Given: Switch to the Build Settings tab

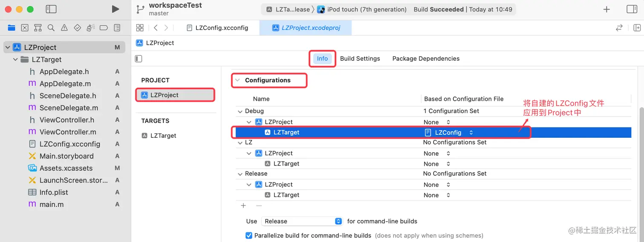Looking at the screenshot, I should click(x=360, y=59).
